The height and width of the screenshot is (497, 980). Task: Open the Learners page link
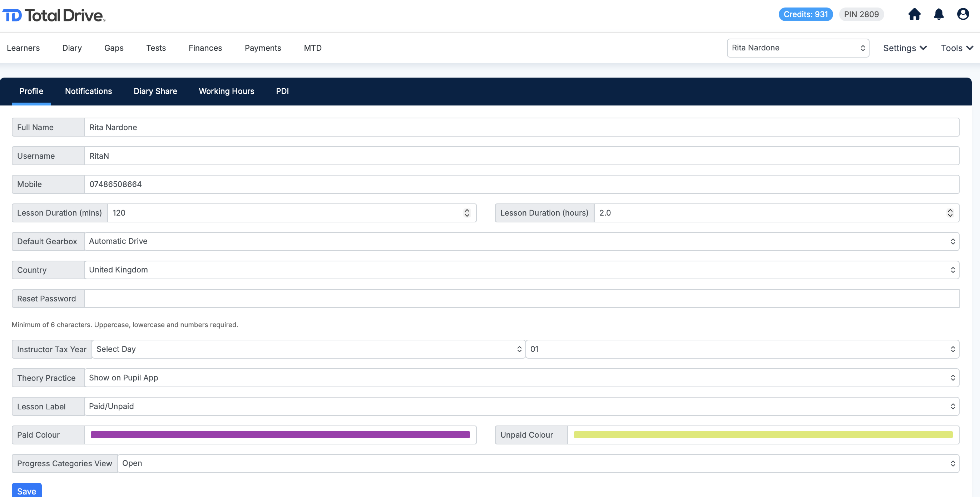(23, 48)
